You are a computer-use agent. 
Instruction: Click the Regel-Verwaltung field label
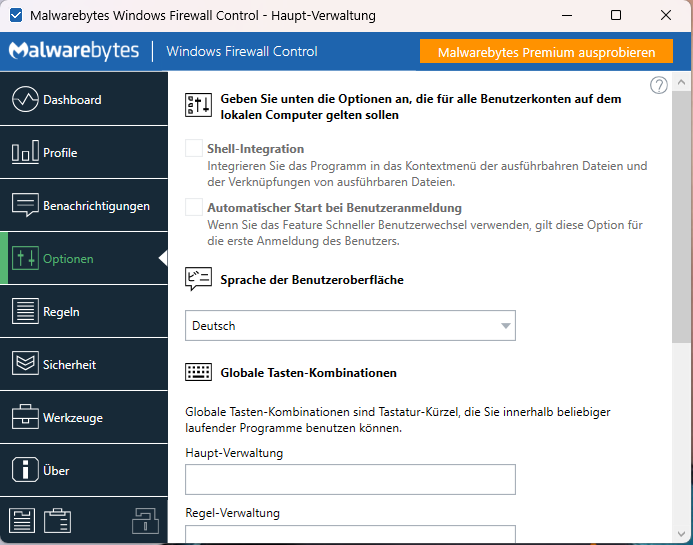[x=232, y=513]
